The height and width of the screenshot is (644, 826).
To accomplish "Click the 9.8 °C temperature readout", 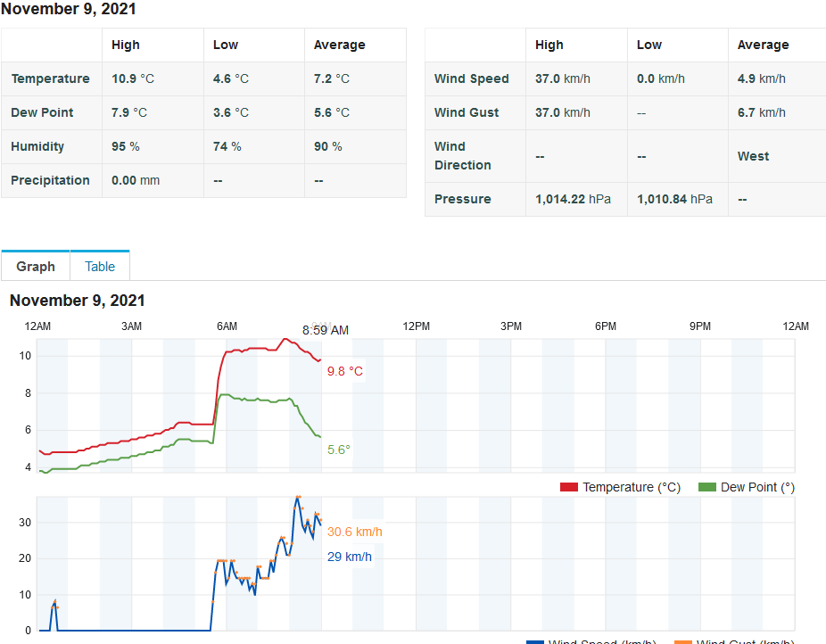I will pyautogui.click(x=345, y=371).
